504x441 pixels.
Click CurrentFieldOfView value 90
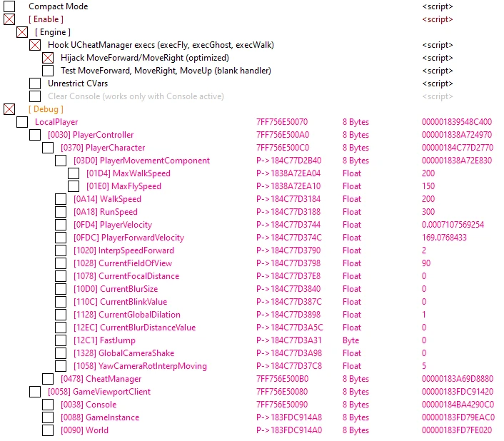click(x=426, y=263)
